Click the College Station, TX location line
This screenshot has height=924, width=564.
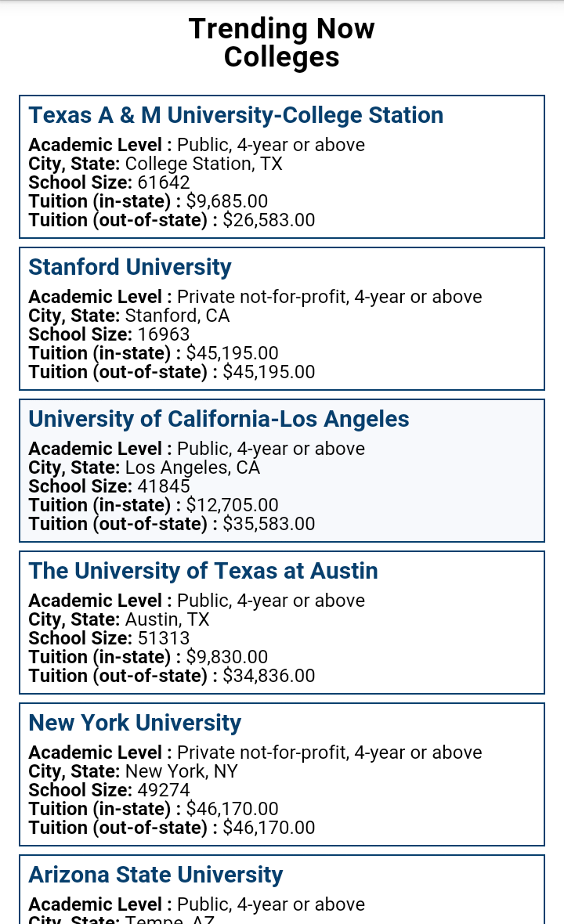point(155,164)
